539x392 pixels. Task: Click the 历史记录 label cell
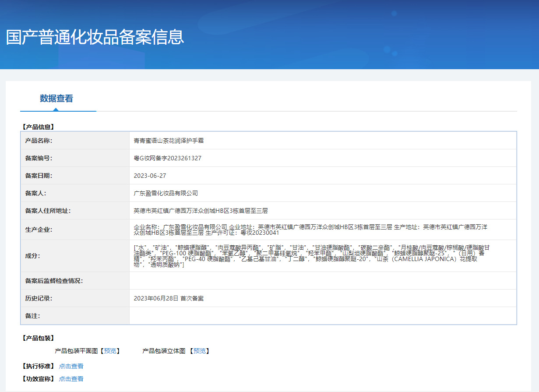(x=75, y=298)
